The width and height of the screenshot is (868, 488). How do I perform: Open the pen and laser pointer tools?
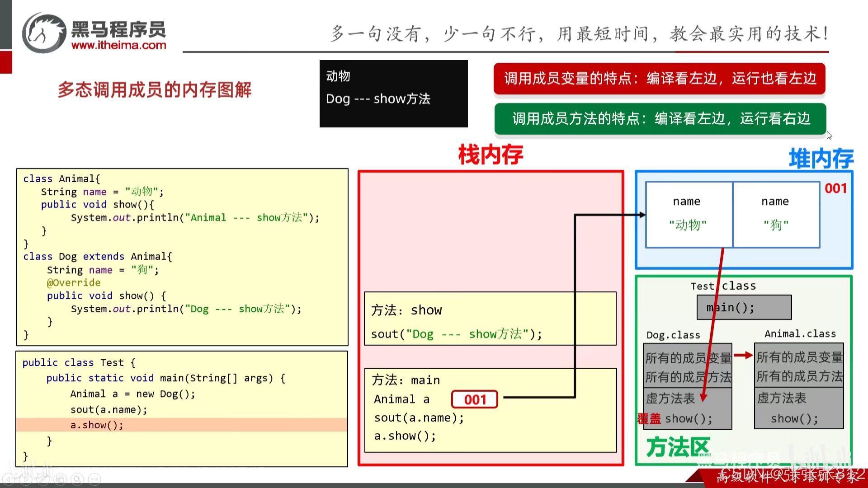click(x=43, y=479)
